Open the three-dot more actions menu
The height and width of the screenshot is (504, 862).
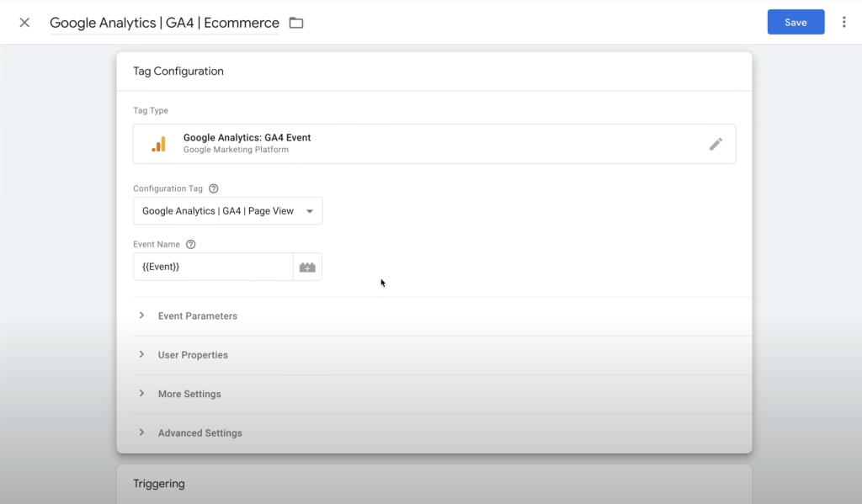click(843, 23)
